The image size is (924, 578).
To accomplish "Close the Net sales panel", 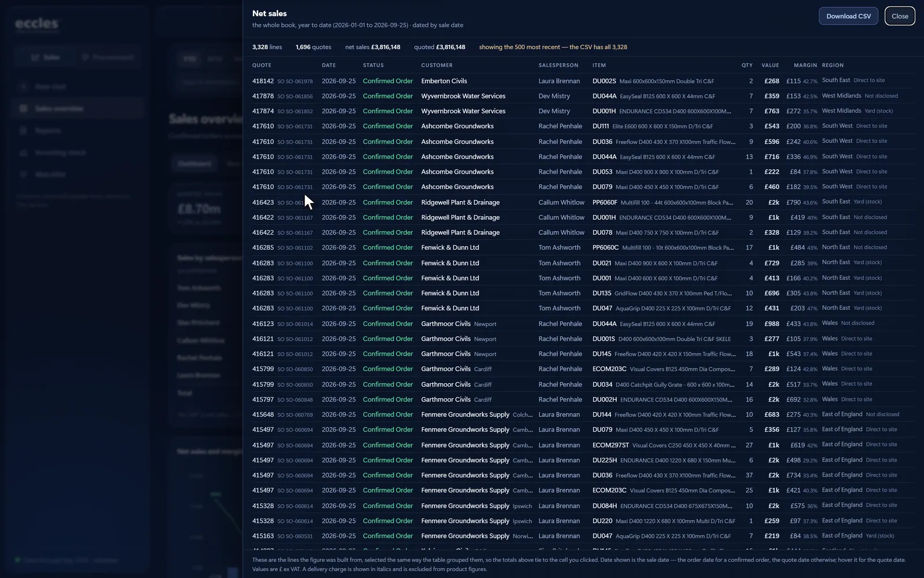I will click(900, 16).
